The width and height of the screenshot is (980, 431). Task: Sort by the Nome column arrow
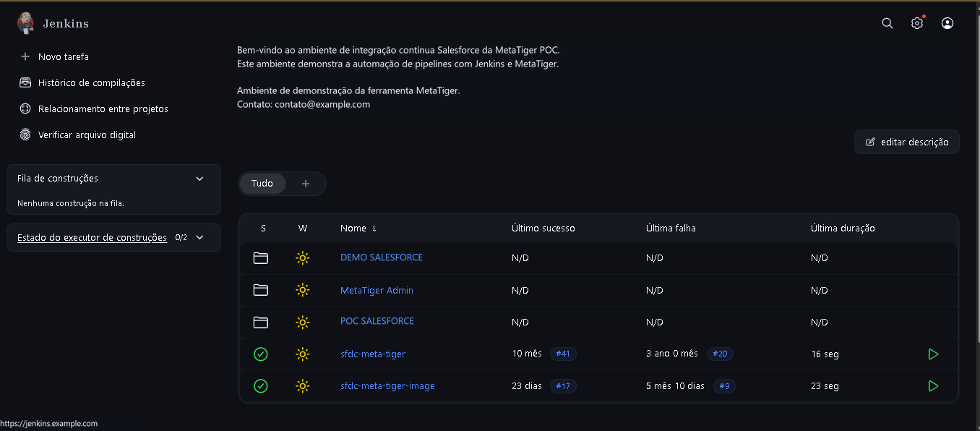point(374,229)
